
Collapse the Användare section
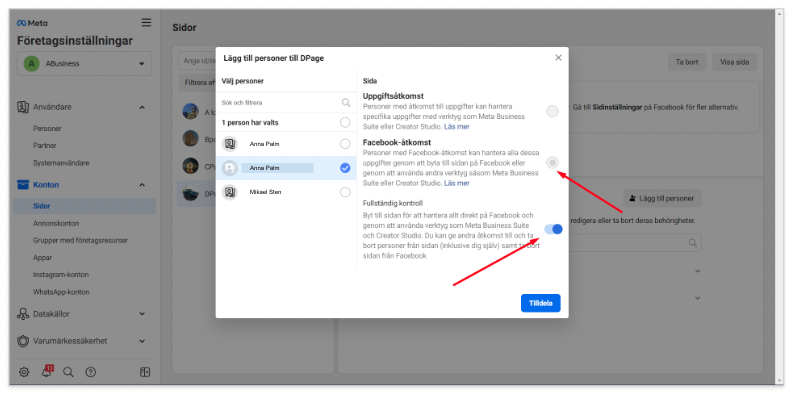142,107
